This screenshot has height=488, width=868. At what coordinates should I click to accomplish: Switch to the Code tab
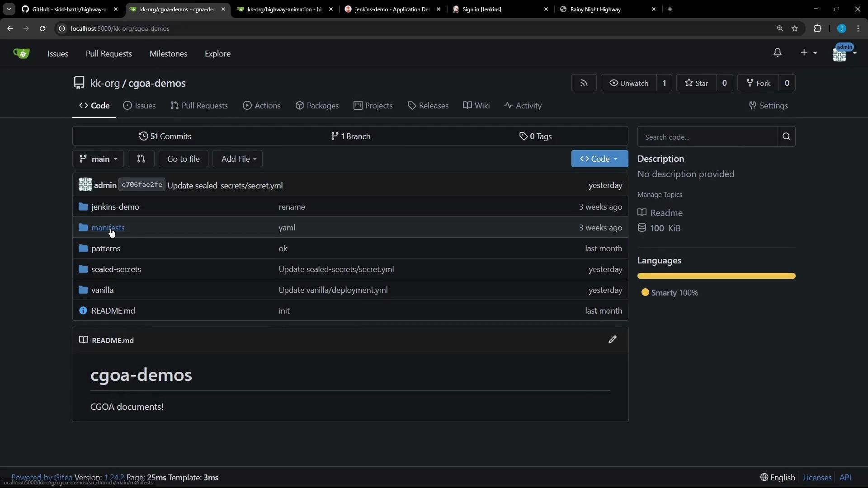click(94, 106)
